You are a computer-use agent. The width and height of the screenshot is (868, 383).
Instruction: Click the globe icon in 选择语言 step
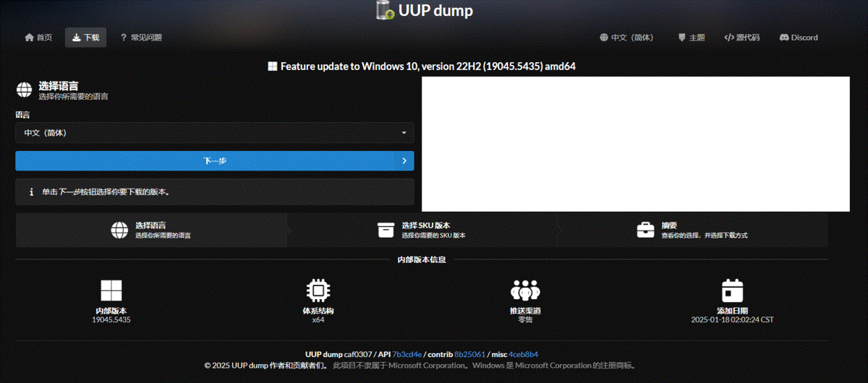(119, 230)
